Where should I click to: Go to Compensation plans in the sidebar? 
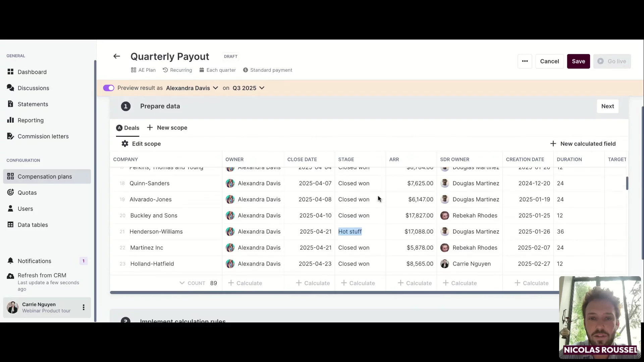point(47,177)
